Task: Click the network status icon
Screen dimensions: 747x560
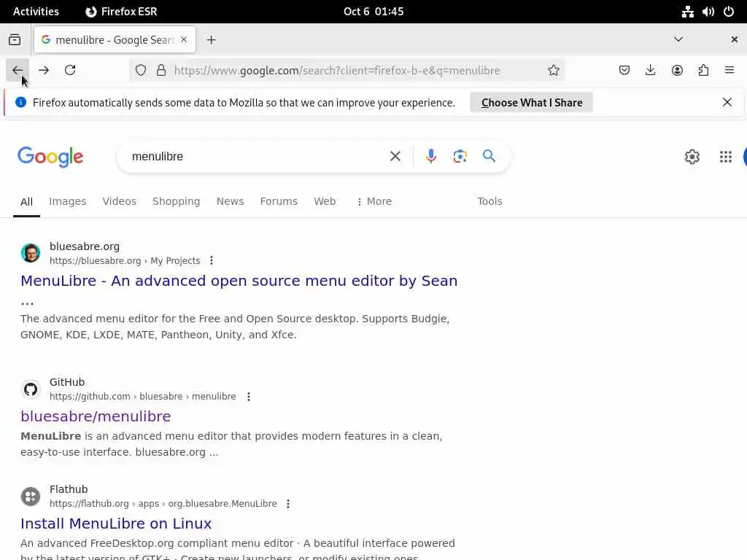Action: [x=687, y=12]
